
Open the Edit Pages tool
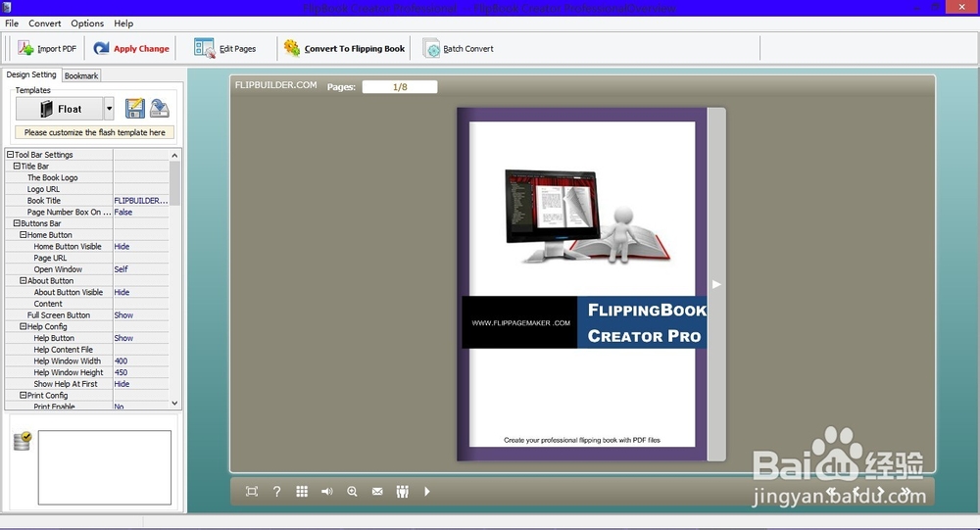pyautogui.click(x=225, y=49)
